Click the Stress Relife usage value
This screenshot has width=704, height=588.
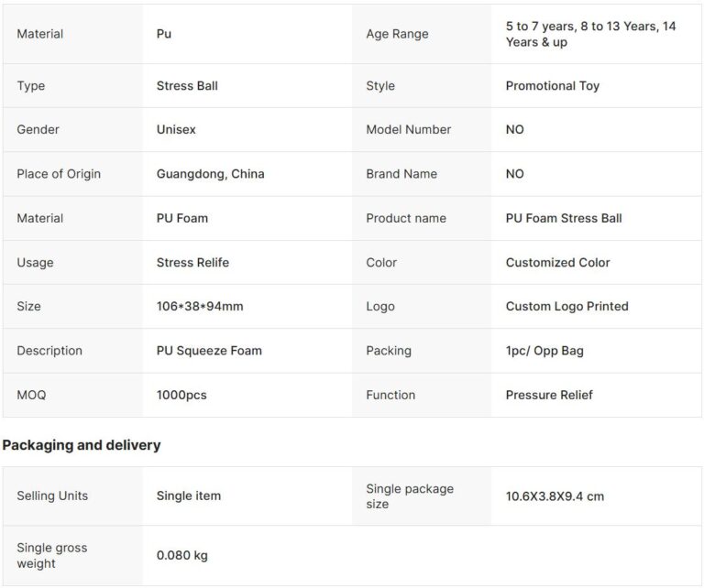[x=192, y=263]
